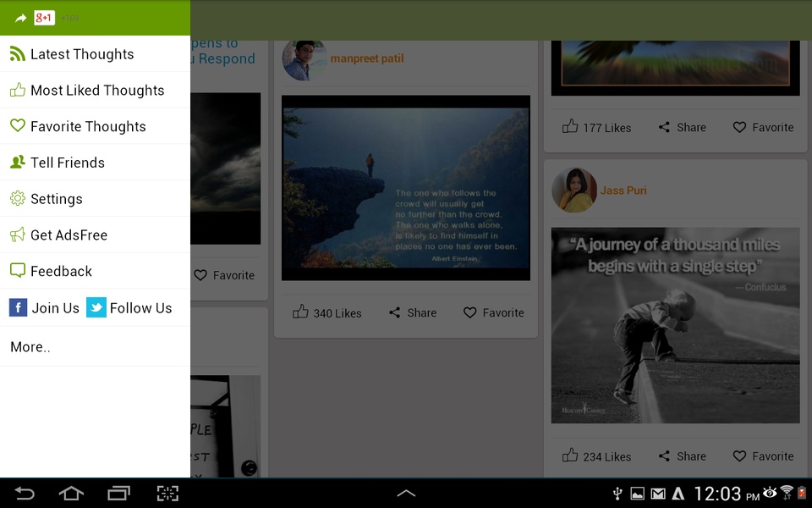Favorite the partially hidden storm-cloud post

(x=224, y=275)
